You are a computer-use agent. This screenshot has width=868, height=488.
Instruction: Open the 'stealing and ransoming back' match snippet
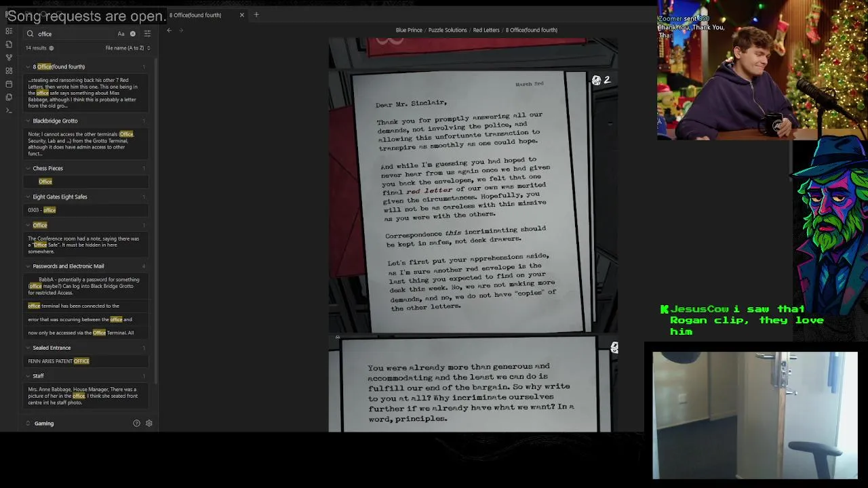point(87,93)
